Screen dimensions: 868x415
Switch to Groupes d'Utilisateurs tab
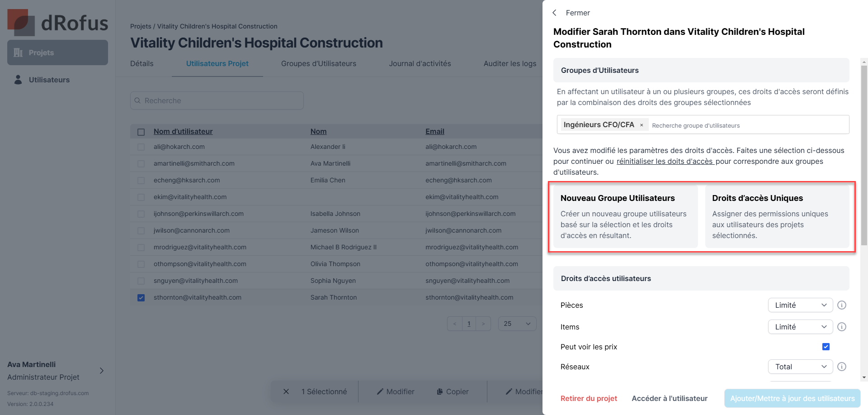[x=318, y=64]
